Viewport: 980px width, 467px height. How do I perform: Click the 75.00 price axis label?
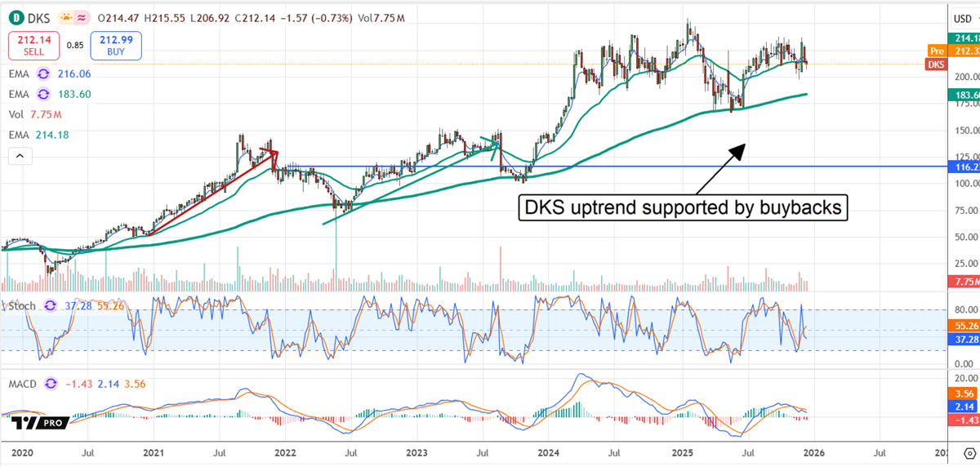pos(966,210)
